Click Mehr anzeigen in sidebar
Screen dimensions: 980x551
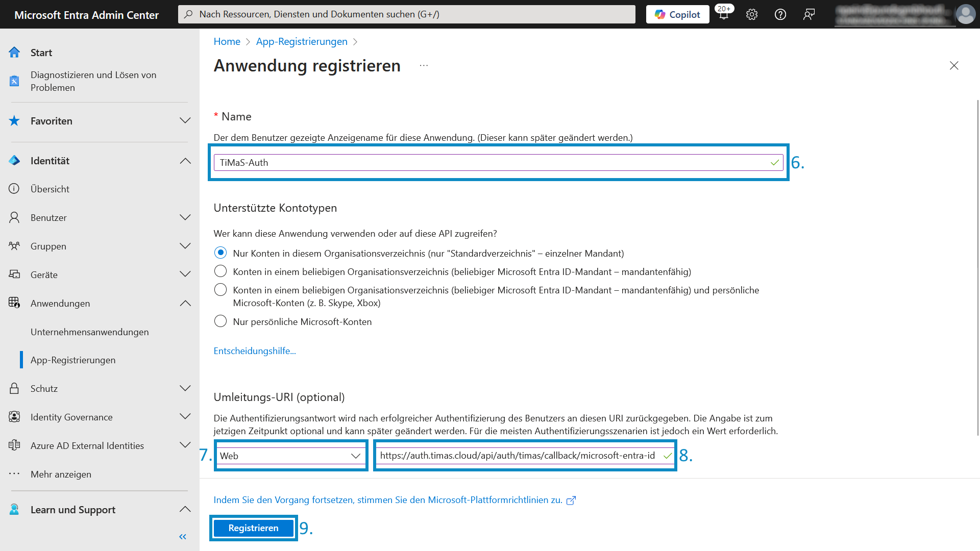(61, 474)
